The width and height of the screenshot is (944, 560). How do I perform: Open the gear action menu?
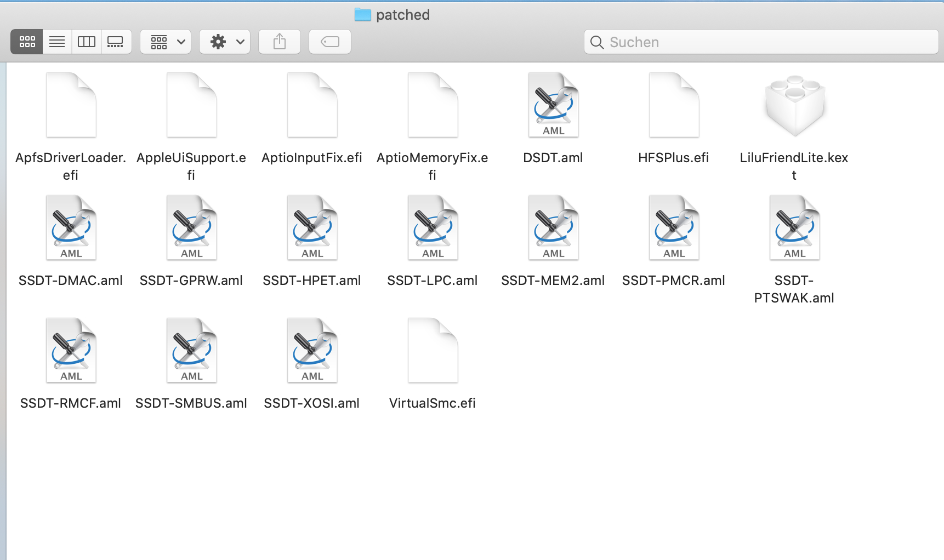pos(225,42)
